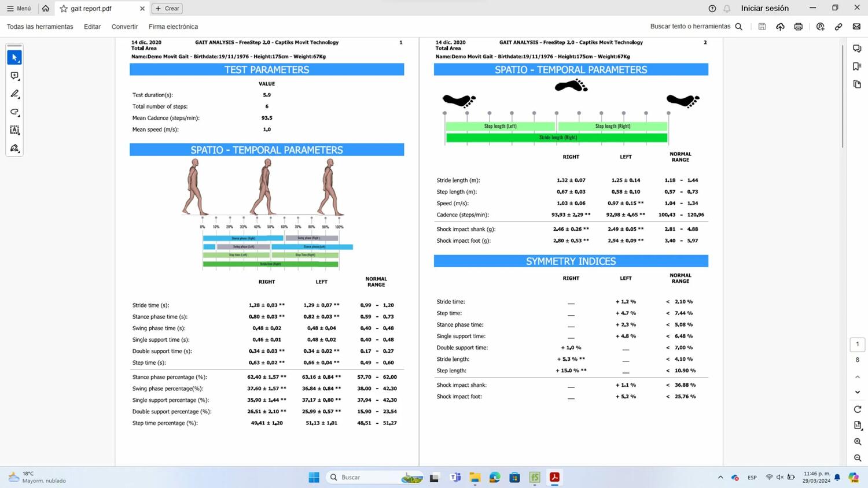Open the Menú hamburger menu
Viewport: 868px width, 488px height.
click(19, 9)
